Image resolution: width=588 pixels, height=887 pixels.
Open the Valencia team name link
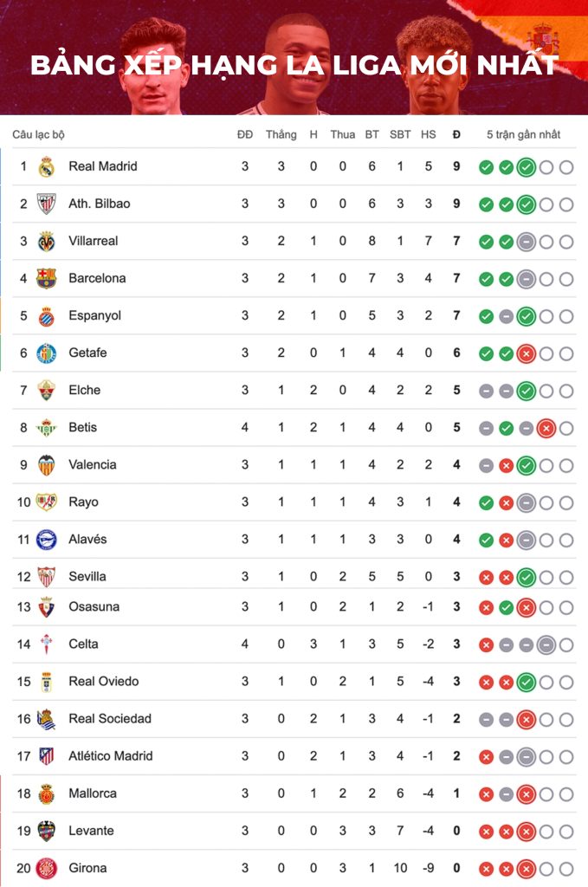click(92, 464)
